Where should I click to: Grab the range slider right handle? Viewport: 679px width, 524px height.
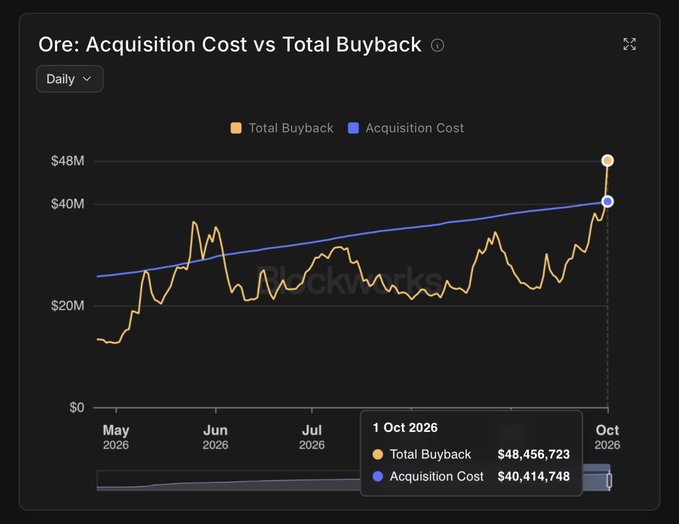coord(609,480)
